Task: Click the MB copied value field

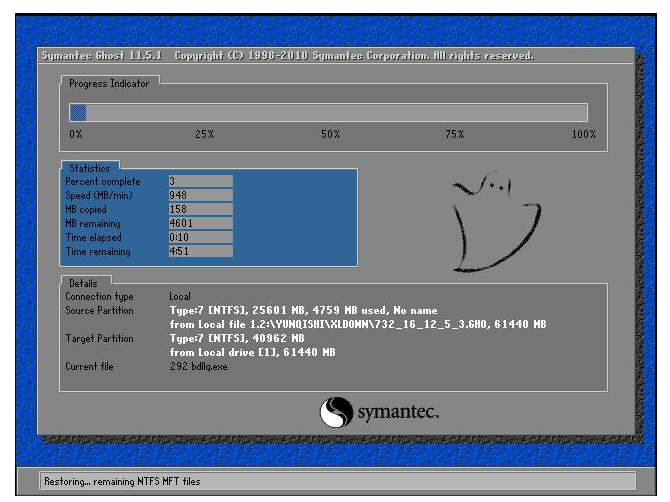Action: 200,210
